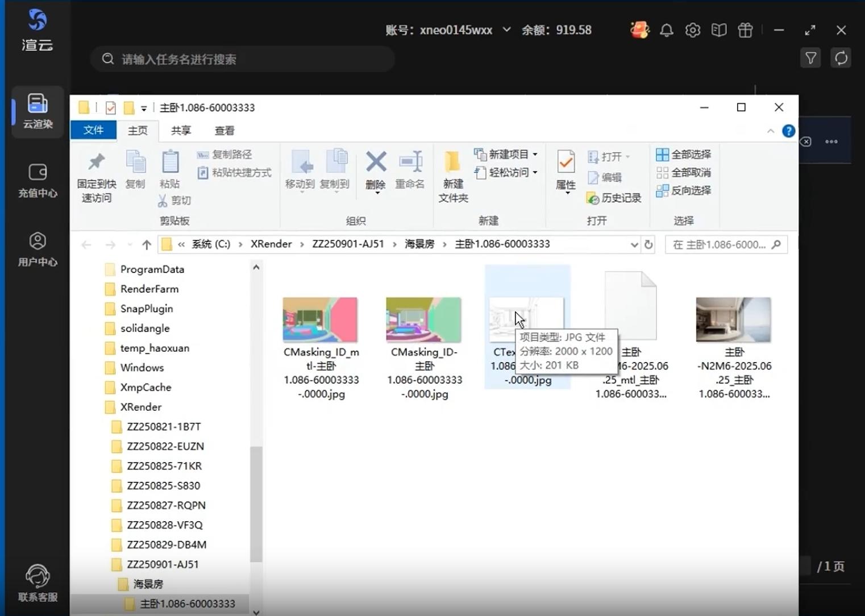
Task: Open the 主卧 bedroom render thumbnail
Action: pos(733,320)
